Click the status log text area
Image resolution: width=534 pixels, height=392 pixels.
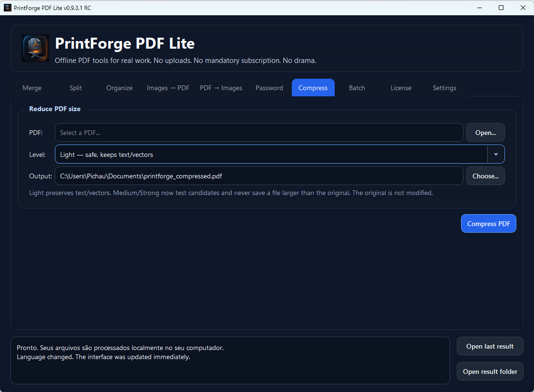230,361
